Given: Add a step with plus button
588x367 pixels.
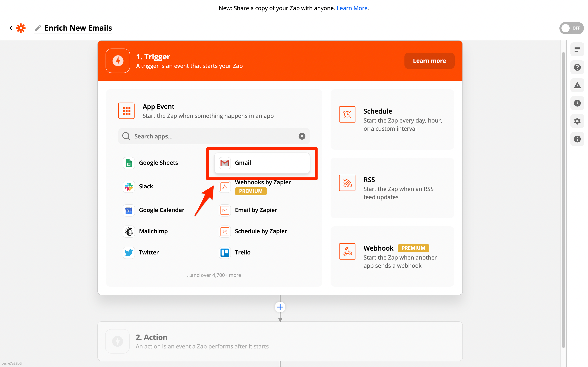Looking at the screenshot, I should pyautogui.click(x=280, y=307).
